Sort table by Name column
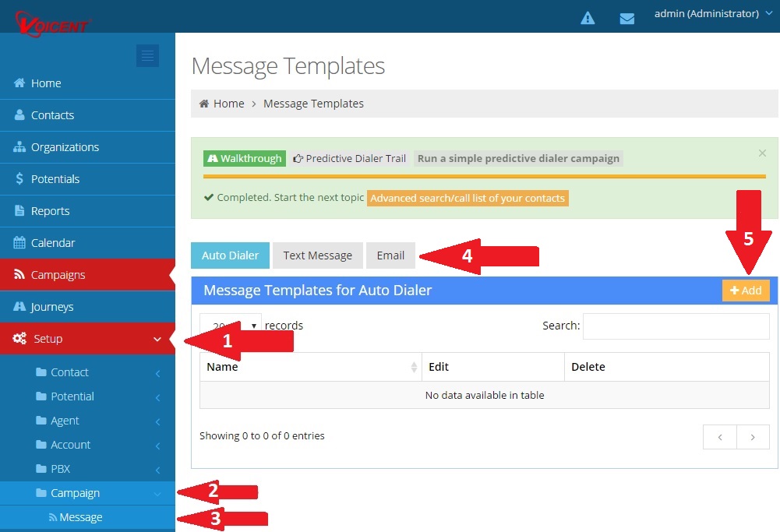Viewport: 780px width, 532px height. tap(310, 367)
